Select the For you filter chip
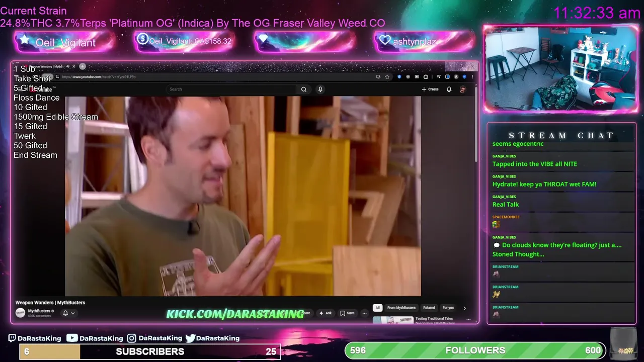This screenshot has width=644, height=362. (448, 308)
